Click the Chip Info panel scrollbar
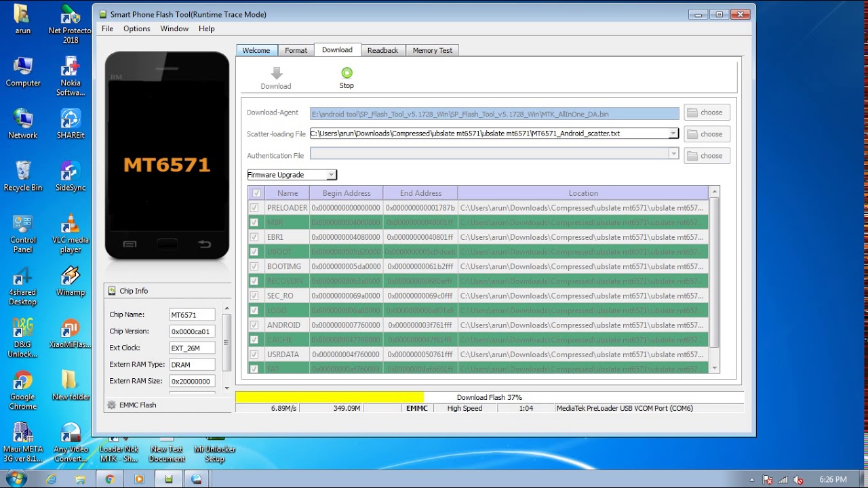Screen dimensions: 868x488 tap(226, 349)
